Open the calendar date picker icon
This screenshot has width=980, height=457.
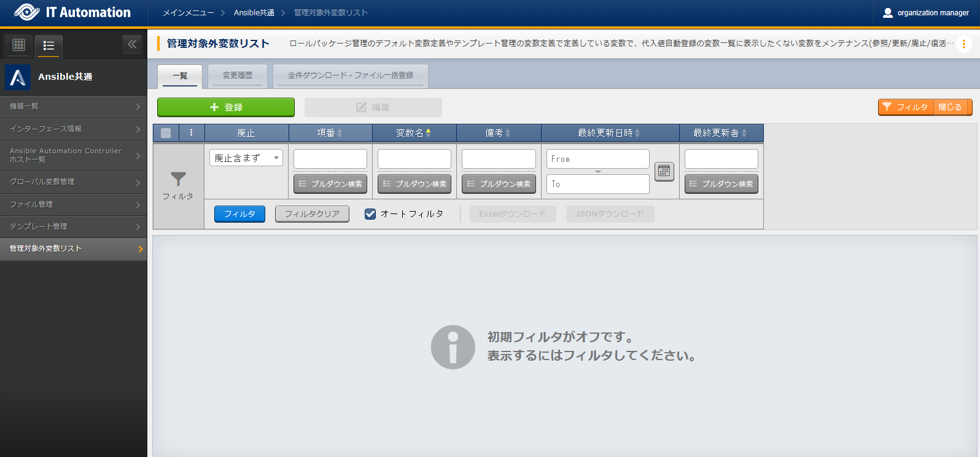[664, 171]
